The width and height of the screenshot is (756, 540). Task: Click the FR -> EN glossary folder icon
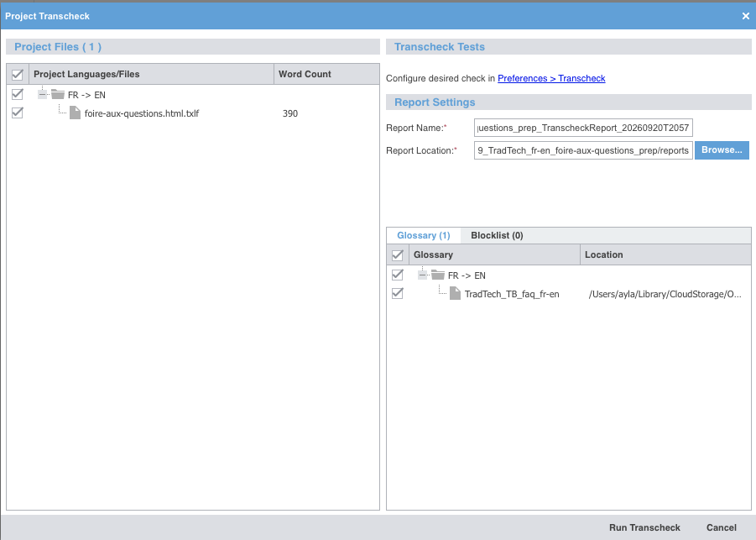(438, 275)
